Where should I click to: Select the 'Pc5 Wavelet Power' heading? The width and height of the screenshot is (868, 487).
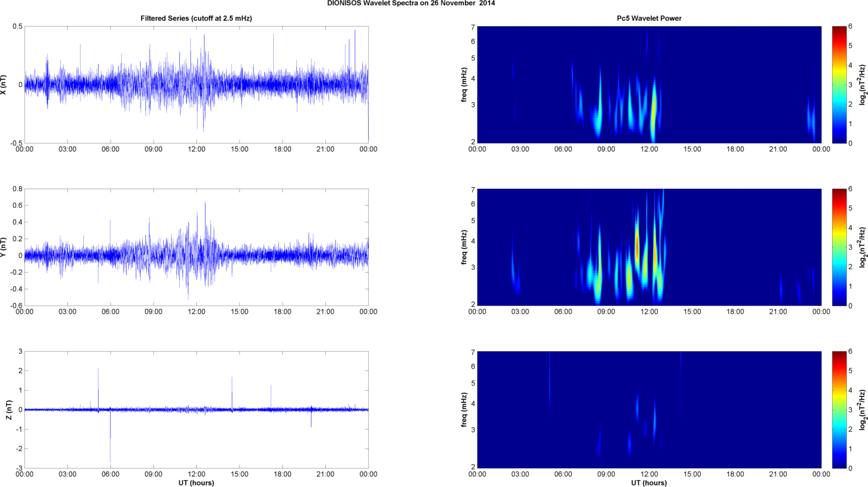click(x=649, y=18)
